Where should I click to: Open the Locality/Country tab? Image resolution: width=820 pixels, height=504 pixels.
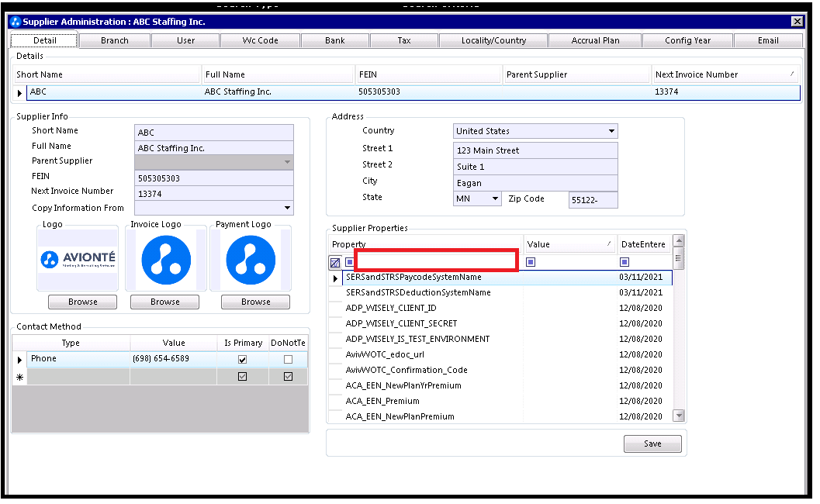(493, 41)
